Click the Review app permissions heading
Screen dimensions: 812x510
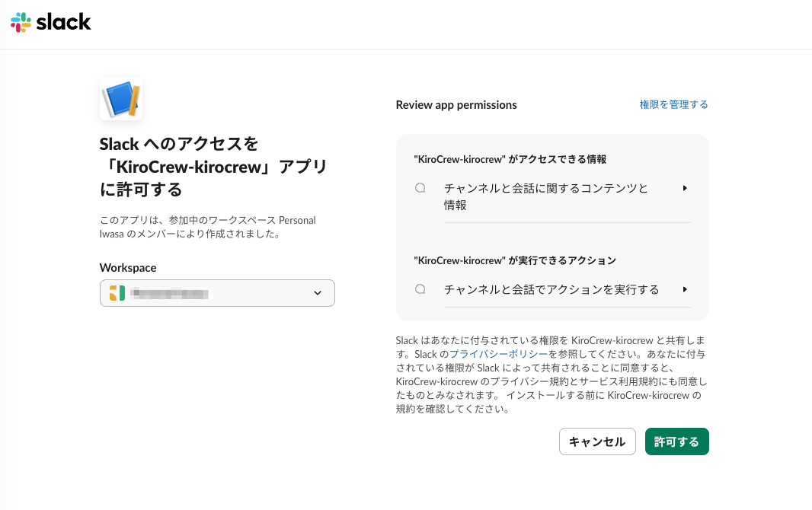456,105
